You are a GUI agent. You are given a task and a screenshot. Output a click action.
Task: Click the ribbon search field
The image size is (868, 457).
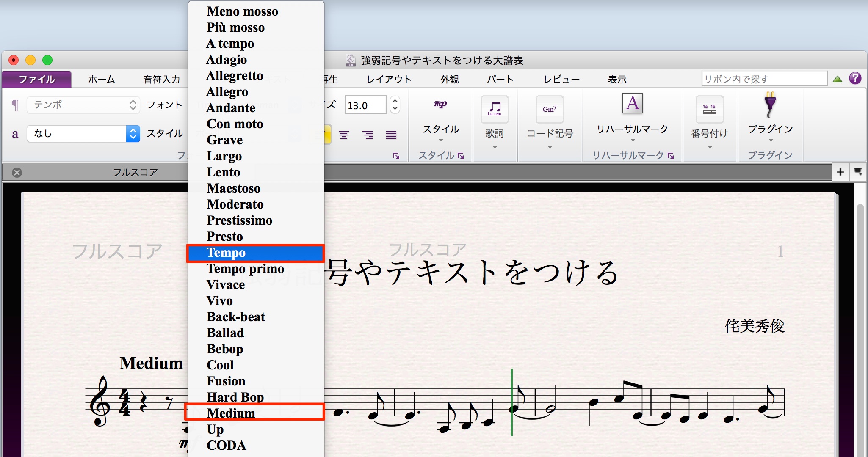(764, 79)
